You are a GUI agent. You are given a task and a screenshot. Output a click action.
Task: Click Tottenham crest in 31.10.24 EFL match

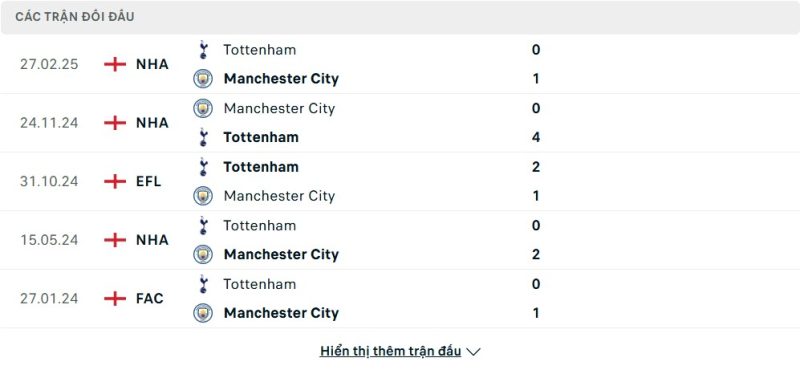pyautogui.click(x=203, y=167)
